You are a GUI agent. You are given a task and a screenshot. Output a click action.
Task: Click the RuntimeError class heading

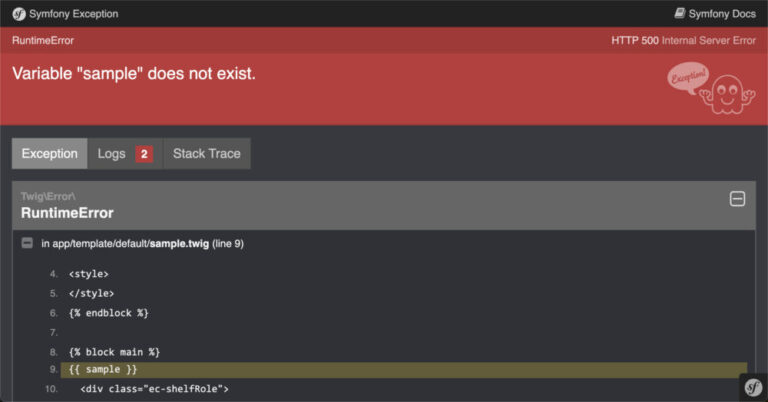coord(67,213)
